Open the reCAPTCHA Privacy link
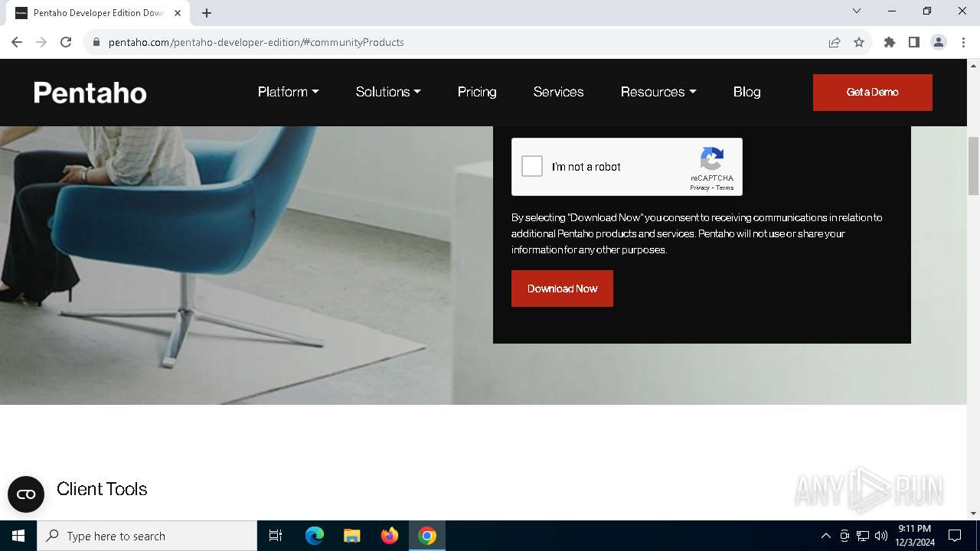Image resolution: width=980 pixels, height=551 pixels. tap(699, 187)
